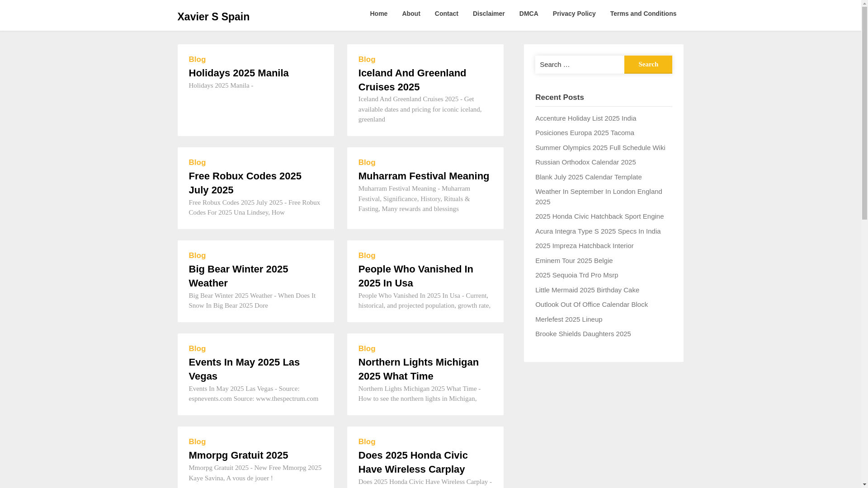
Task: Open 2025 Sequoia Trd Pro Msrp
Action: tap(576, 275)
